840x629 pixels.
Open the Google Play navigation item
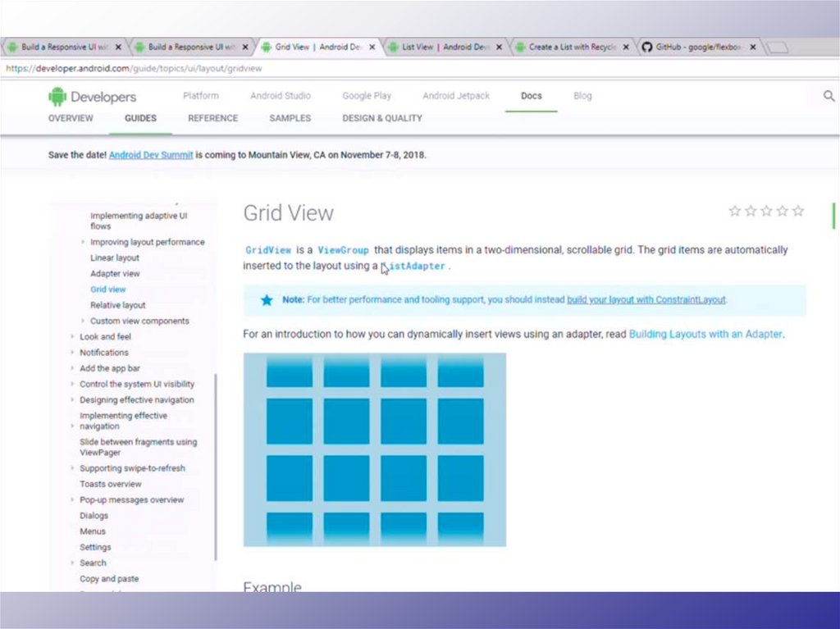[367, 96]
